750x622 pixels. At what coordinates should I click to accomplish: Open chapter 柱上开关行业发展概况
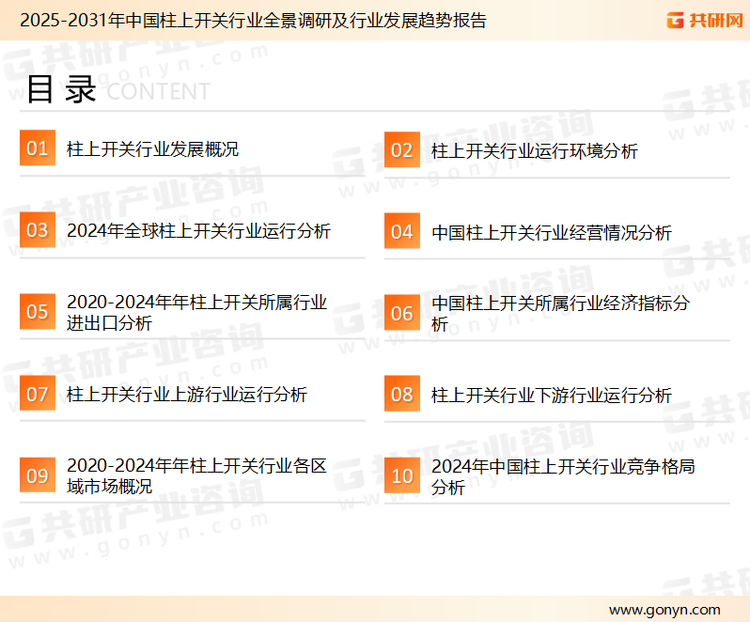point(153,149)
